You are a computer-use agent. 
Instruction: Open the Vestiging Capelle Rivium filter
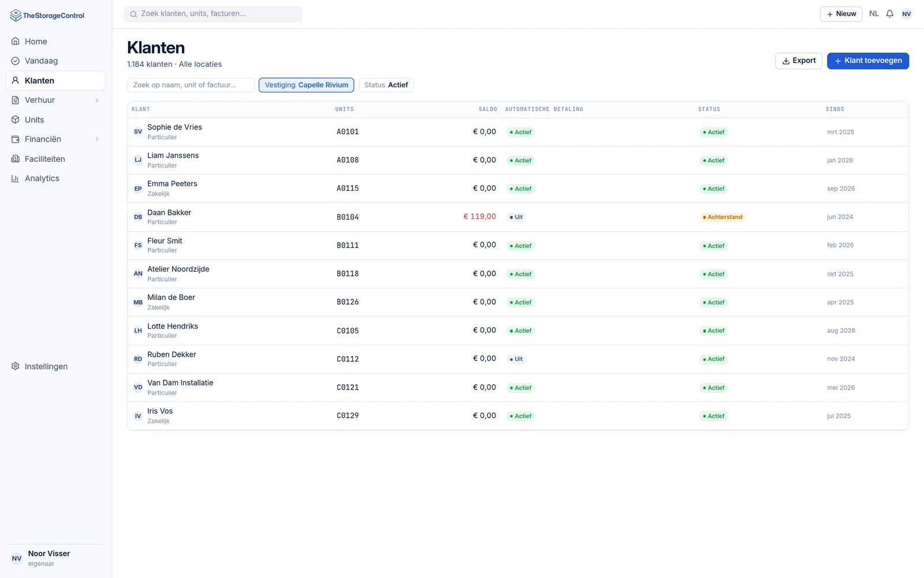click(306, 85)
